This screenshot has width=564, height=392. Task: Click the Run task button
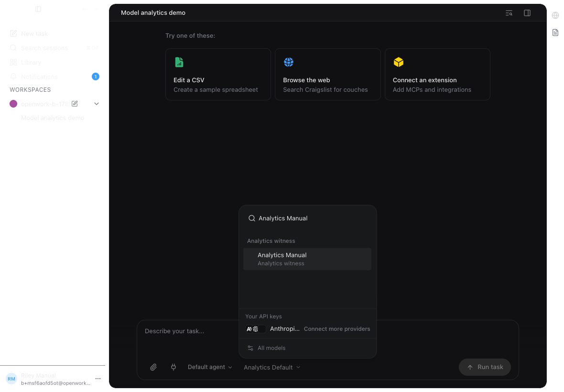(485, 367)
